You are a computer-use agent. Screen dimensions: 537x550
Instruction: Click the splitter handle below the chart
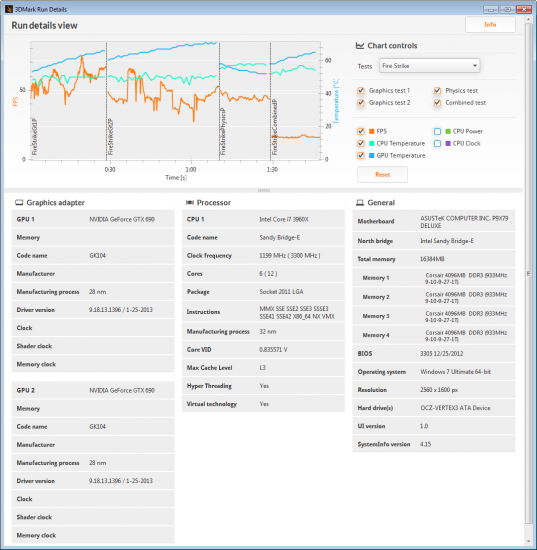click(264, 190)
